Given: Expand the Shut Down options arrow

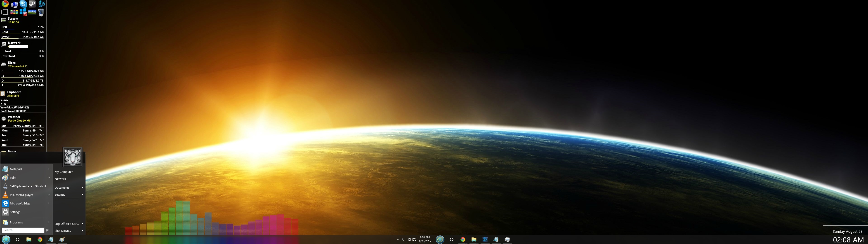Looking at the screenshot, I should 82,231.
